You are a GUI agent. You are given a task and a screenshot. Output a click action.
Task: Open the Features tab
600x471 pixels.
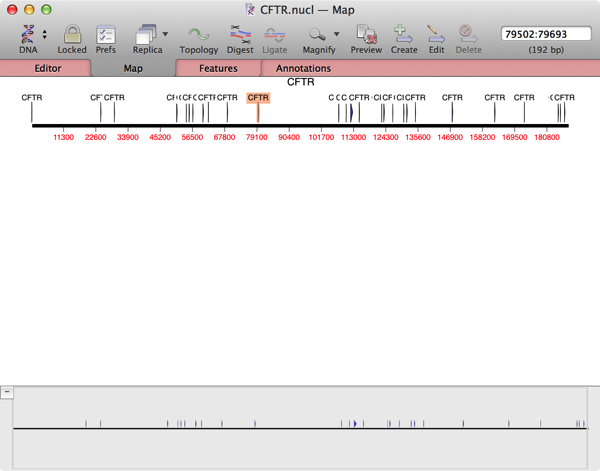[x=218, y=69]
